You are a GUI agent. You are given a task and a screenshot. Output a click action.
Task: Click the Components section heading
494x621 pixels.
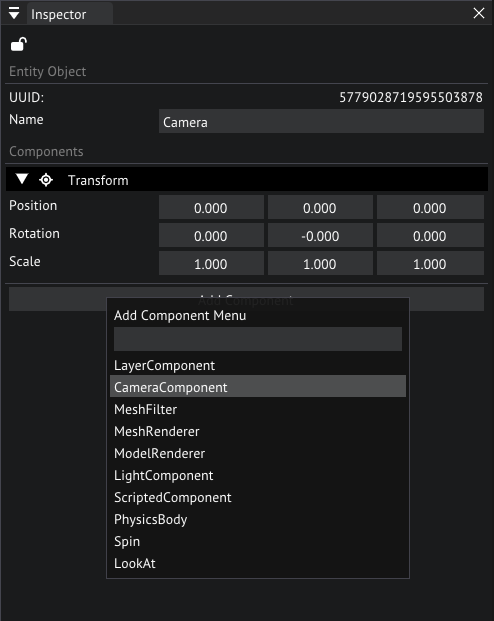coord(46,152)
